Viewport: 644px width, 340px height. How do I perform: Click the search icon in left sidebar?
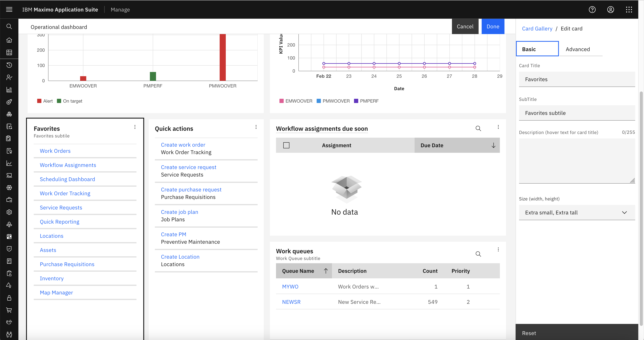pos(9,26)
